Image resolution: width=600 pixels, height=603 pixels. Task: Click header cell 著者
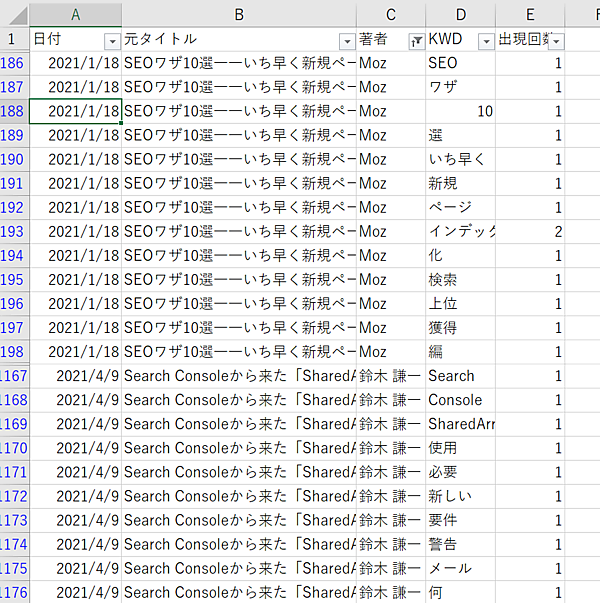(391, 39)
